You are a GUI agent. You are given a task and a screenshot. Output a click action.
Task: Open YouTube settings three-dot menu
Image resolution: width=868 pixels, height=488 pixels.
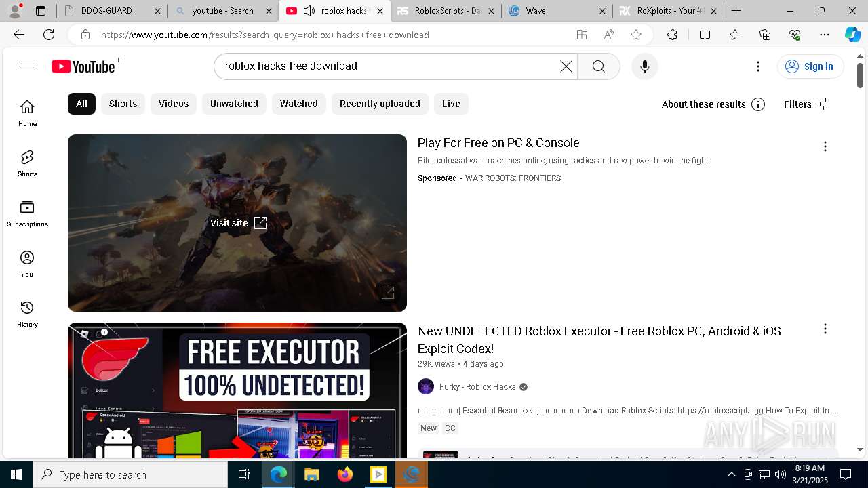click(x=758, y=66)
